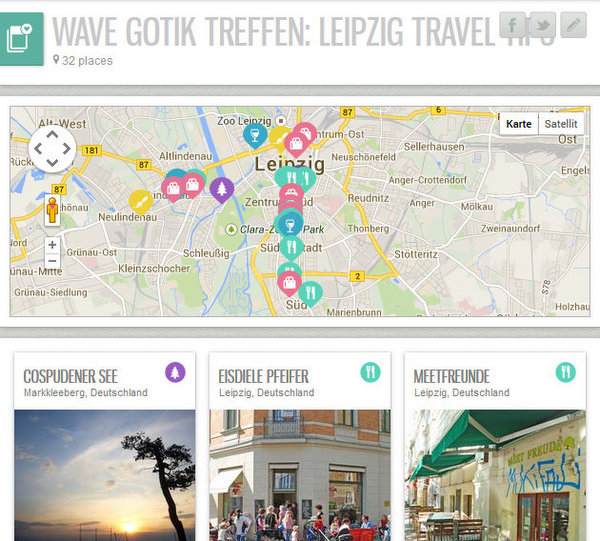This screenshot has height=541, width=600.
Task: Pan the map right with arrow control
Action: tap(67, 148)
